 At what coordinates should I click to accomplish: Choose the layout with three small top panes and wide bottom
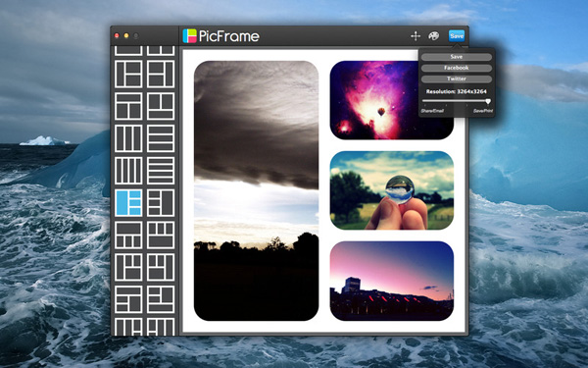click(x=161, y=235)
